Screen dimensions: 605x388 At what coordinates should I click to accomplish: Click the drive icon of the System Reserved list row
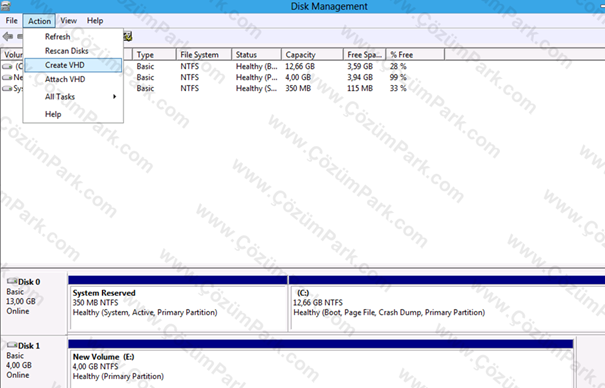click(x=7, y=89)
